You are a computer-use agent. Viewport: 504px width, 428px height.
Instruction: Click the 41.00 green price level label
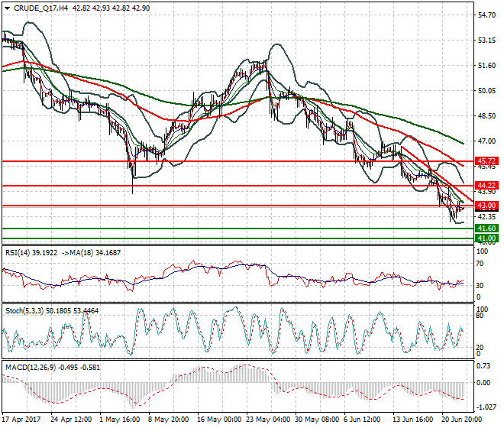[486, 238]
